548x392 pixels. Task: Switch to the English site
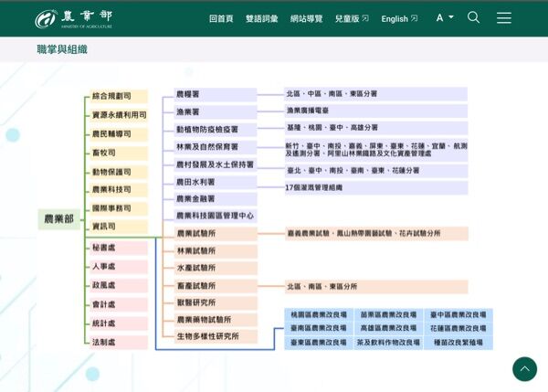pyautogui.click(x=399, y=18)
